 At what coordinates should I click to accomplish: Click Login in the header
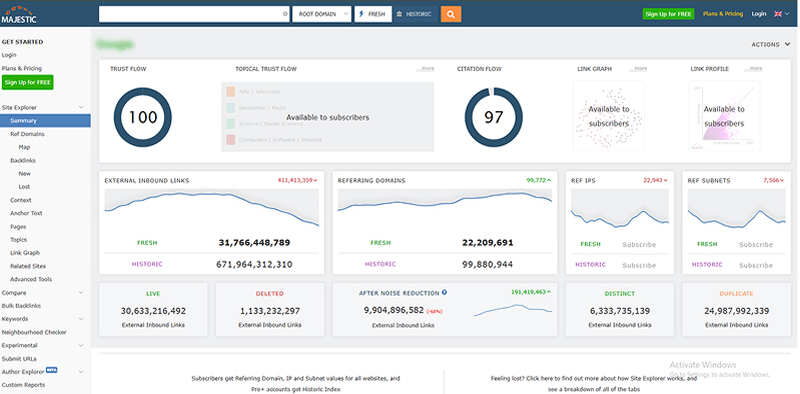point(759,14)
